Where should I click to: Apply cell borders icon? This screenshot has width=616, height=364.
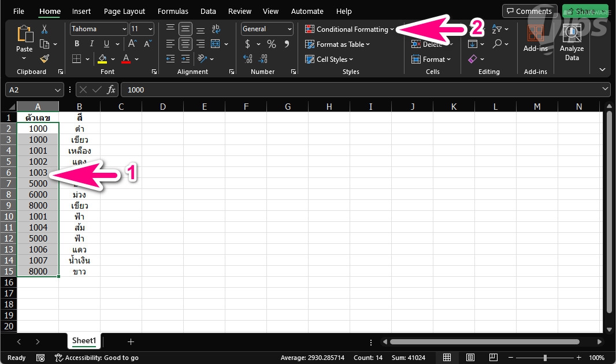pos(77,59)
